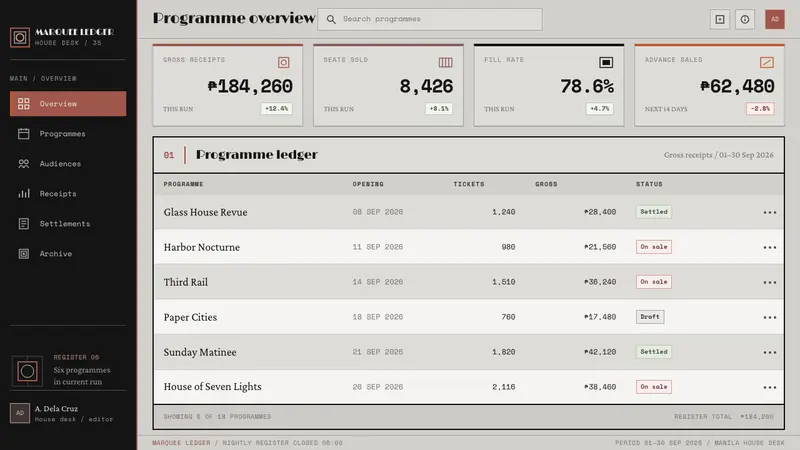Select the 78.6% fill rate value

tap(587, 86)
